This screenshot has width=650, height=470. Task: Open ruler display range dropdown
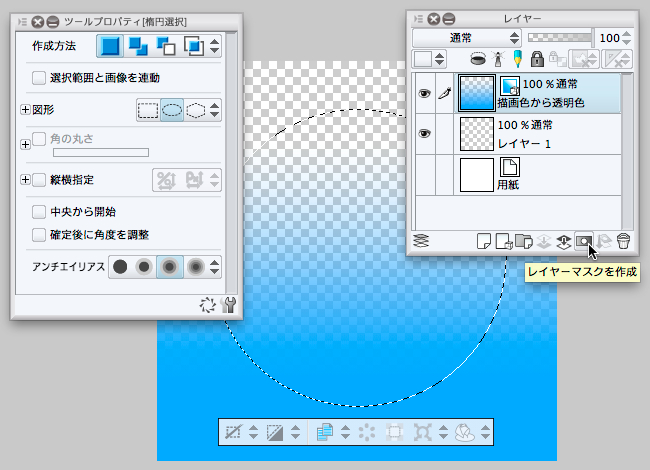click(x=616, y=59)
